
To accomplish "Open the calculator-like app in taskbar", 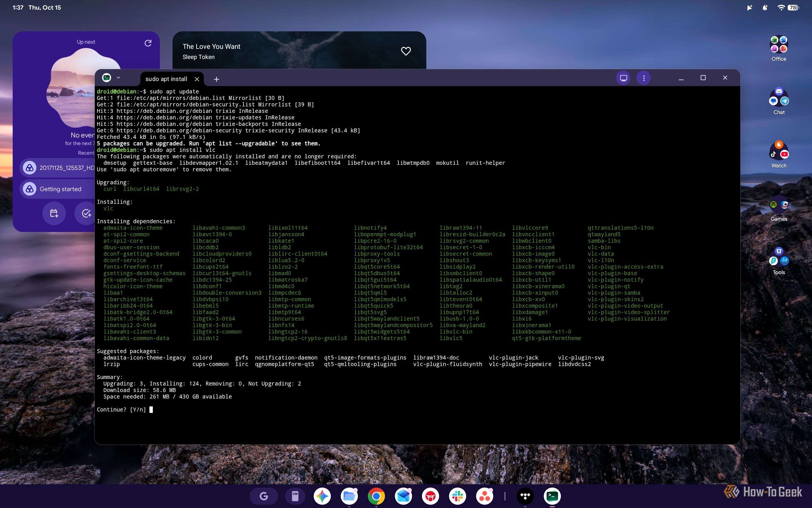I will pyautogui.click(x=295, y=496).
